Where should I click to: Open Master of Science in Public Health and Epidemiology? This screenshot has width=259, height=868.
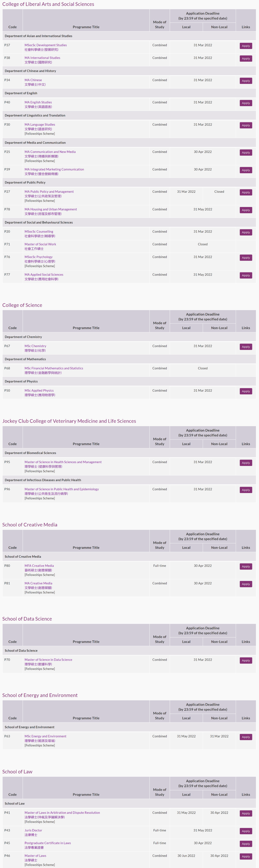[62, 489]
